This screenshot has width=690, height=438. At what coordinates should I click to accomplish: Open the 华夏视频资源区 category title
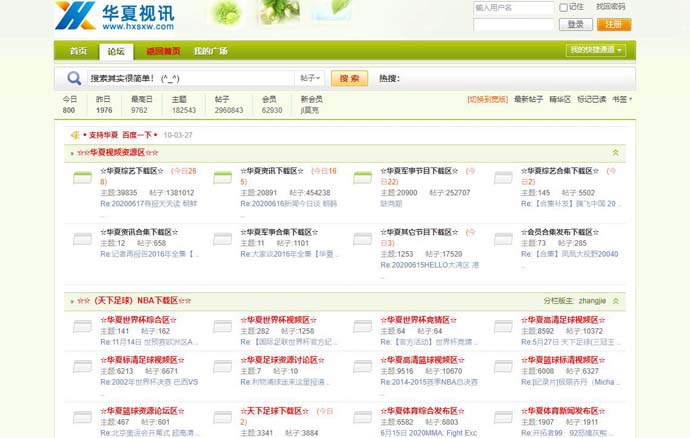(118, 153)
